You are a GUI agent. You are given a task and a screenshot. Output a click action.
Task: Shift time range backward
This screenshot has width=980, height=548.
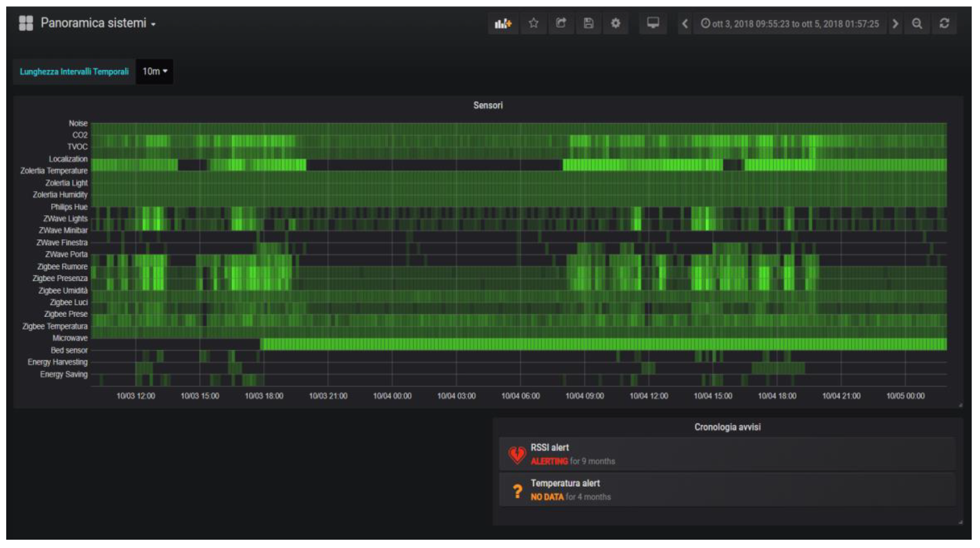click(x=685, y=24)
